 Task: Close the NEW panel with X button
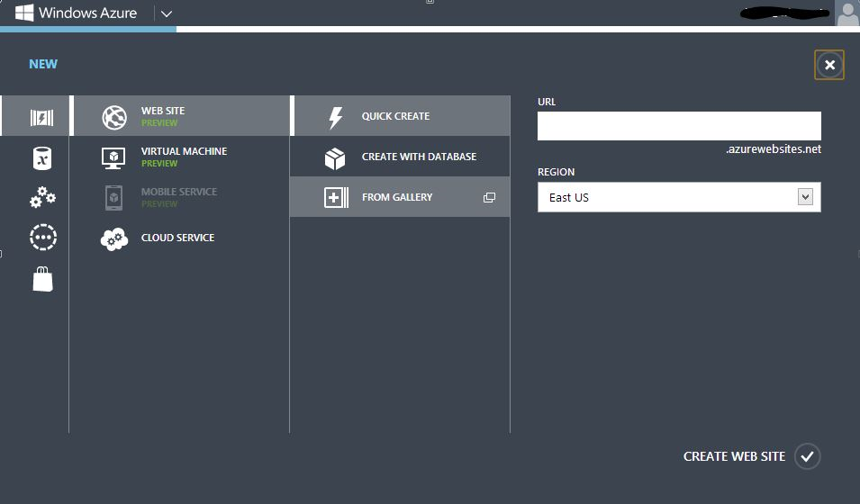click(829, 65)
